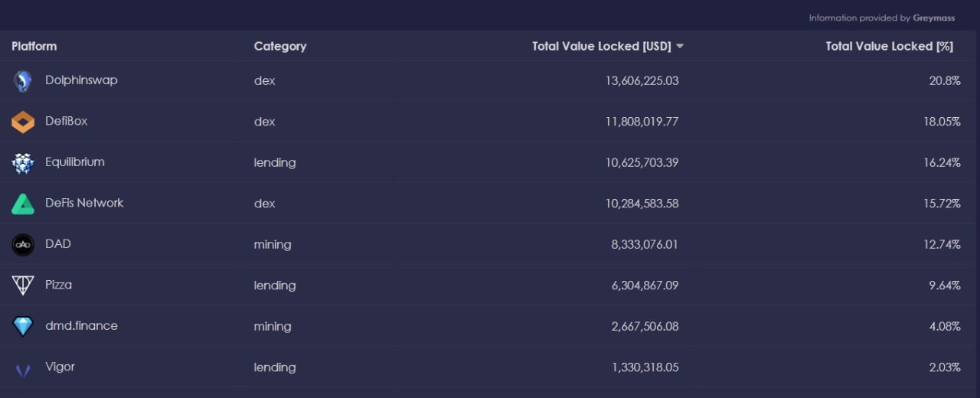Open the Dolphinswap platform name
Viewport: 980px width, 398px height.
pyautogui.click(x=81, y=80)
